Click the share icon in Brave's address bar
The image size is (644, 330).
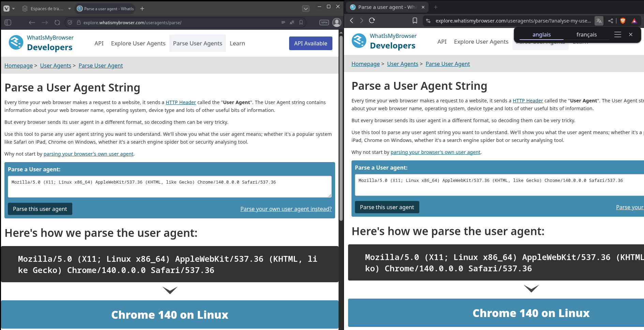point(610,21)
